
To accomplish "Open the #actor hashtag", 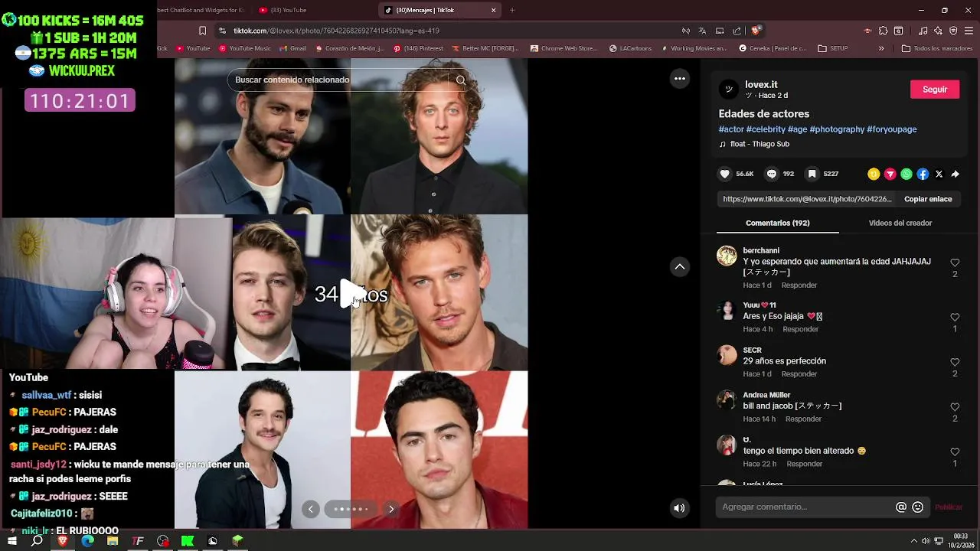I will point(731,129).
